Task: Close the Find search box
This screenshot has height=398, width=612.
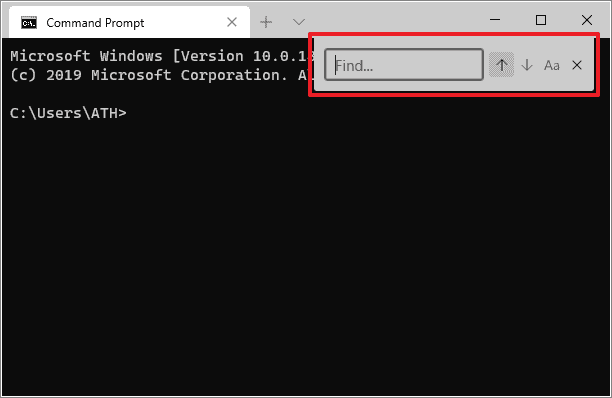Action: (x=577, y=65)
